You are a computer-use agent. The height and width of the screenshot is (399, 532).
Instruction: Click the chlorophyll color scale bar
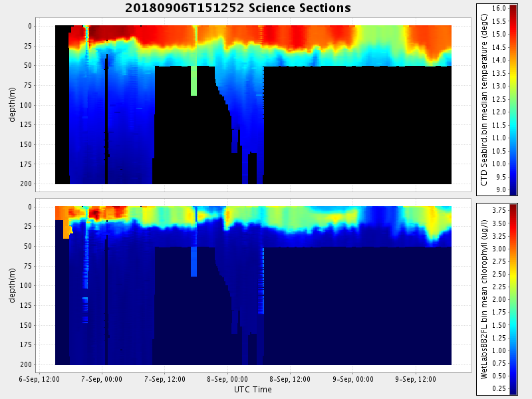click(x=513, y=299)
